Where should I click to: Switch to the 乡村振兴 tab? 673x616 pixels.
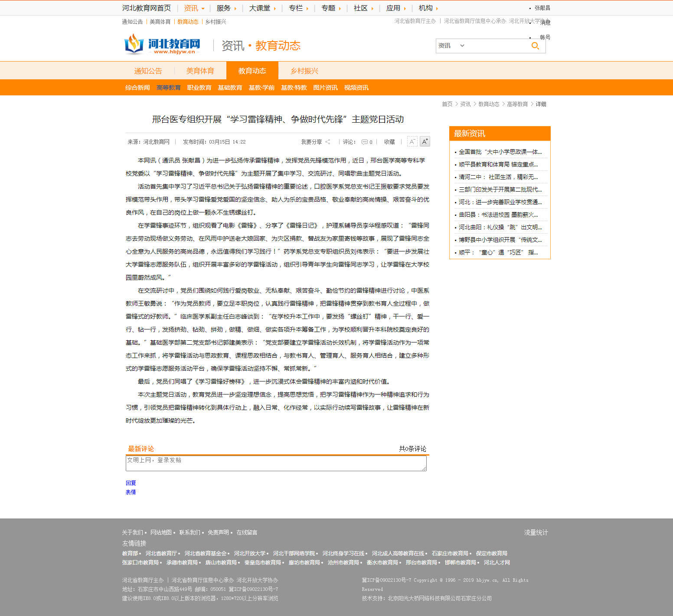(x=304, y=71)
